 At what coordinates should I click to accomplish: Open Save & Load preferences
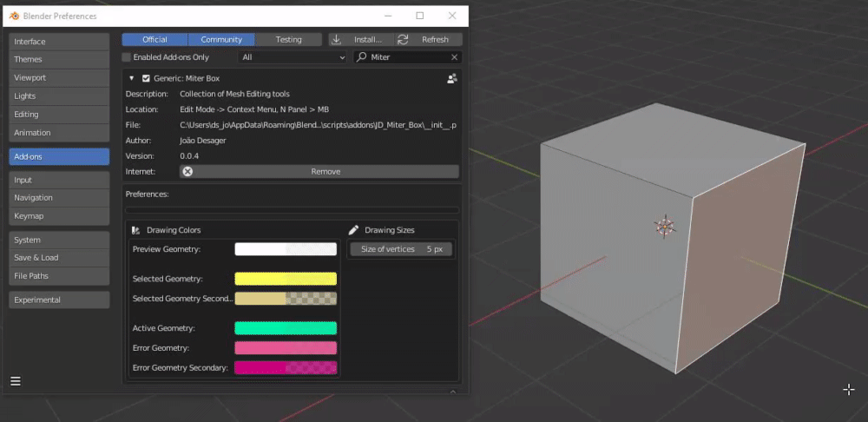click(x=59, y=258)
